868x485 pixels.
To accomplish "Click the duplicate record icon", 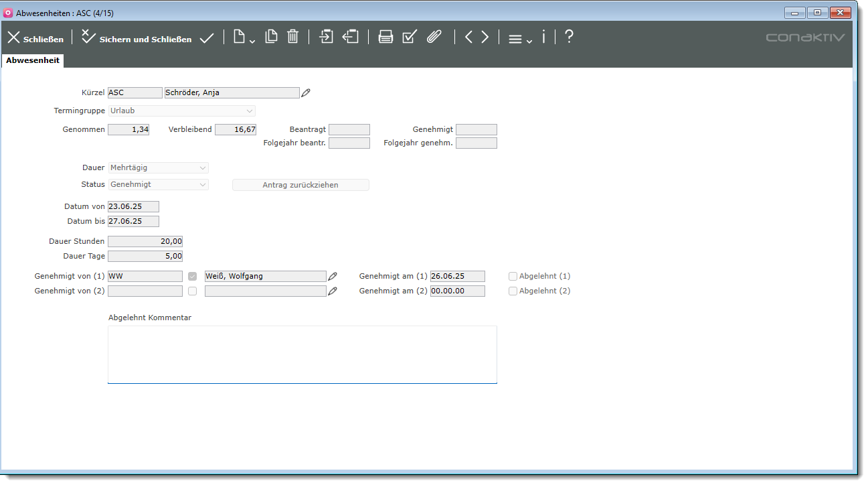I will (x=271, y=37).
